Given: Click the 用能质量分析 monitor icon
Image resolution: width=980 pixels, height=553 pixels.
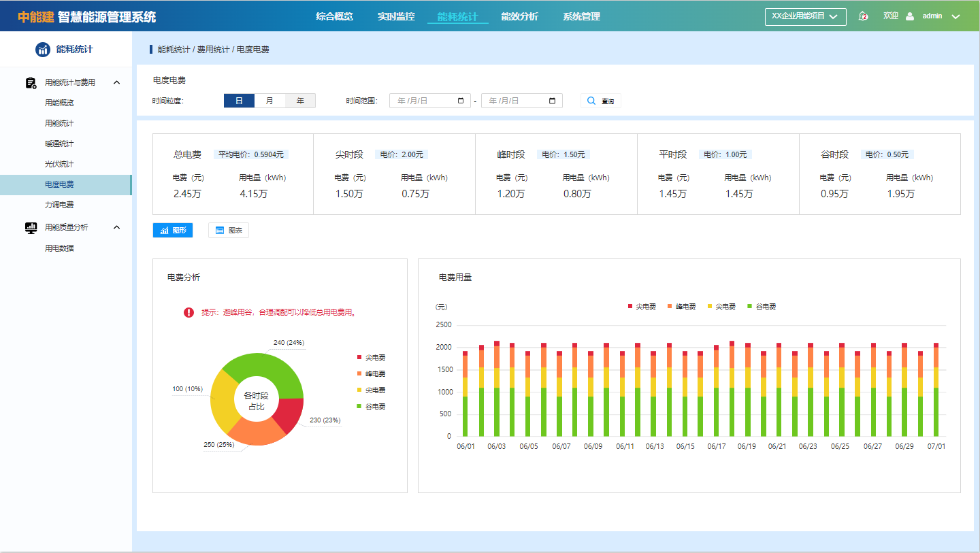Looking at the screenshot, I should pos(31,227).
